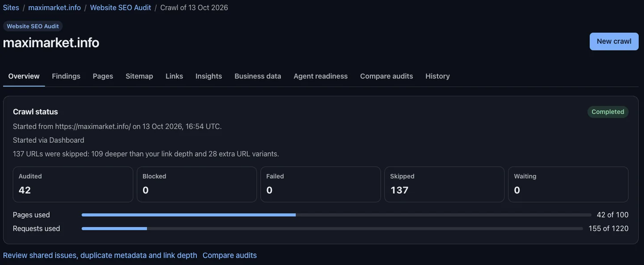Viewport: 644px width, 265px height.
Task: Open the Insights tab
Action: pyautogui.click(x=209, y=76)
